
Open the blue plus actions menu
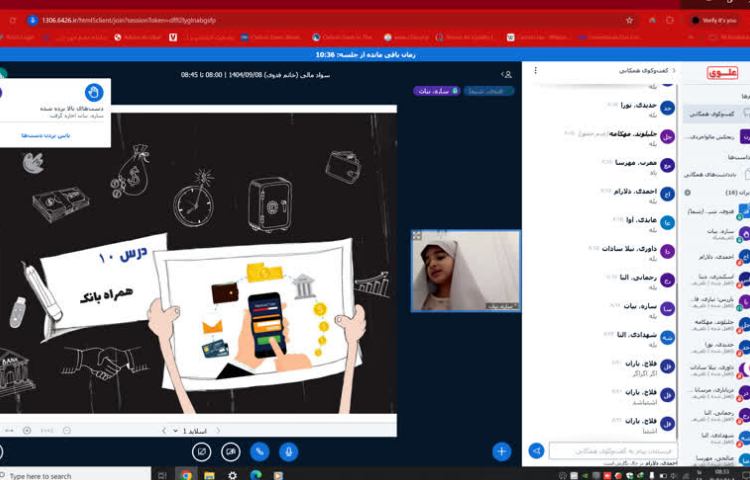click(501, 451)
